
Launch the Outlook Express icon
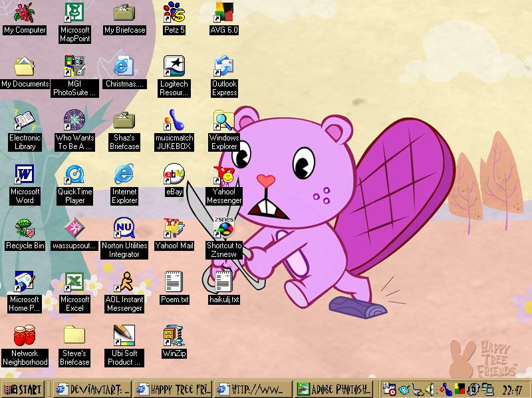[224, 66]
